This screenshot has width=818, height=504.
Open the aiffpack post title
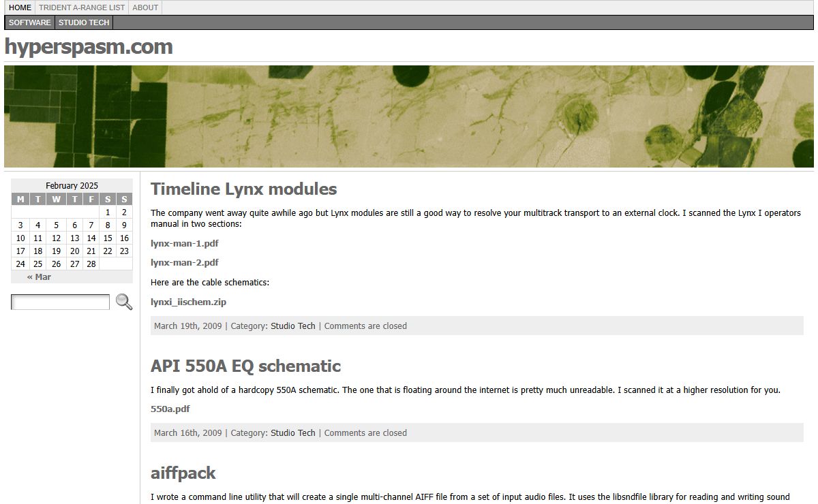[183, 473]
